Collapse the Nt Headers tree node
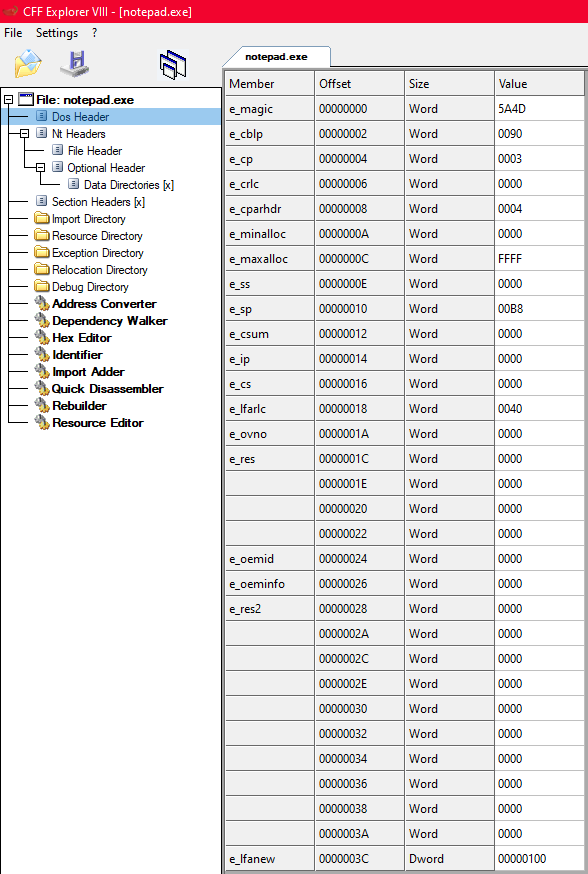Image resolution: width=588 pixels, height=874 pixels. tap(25, 134)
